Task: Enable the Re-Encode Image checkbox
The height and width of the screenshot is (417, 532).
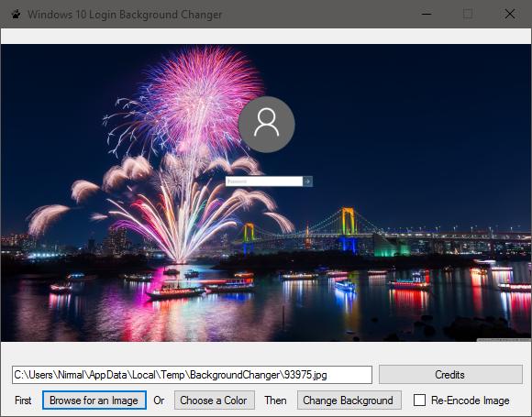Action: (x=420, y=401)
